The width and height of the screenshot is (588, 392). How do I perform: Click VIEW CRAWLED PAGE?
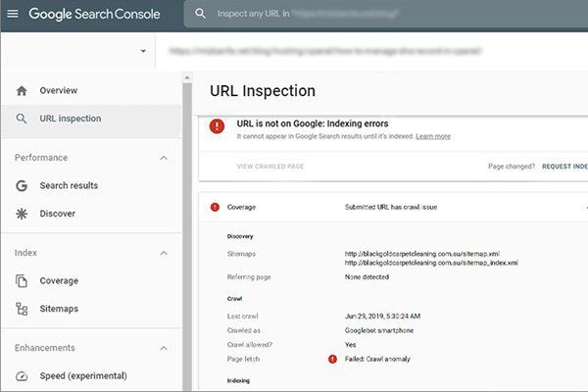click(x=270, y=167)
